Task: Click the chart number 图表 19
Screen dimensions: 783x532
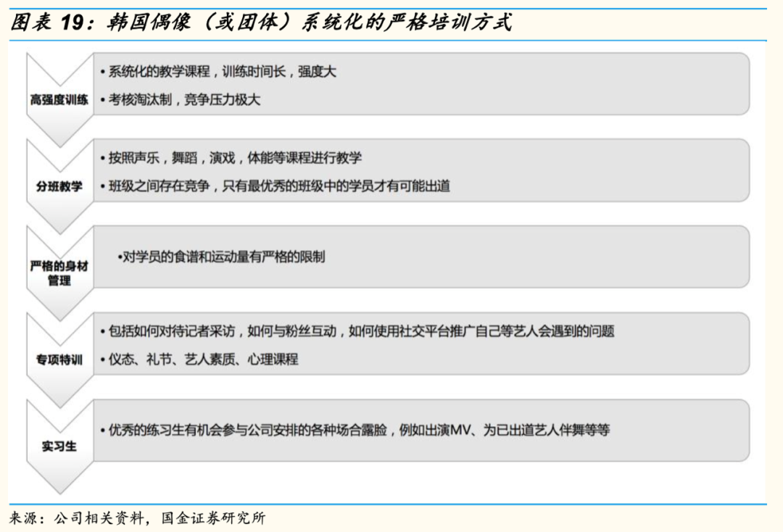Action: 42,22
